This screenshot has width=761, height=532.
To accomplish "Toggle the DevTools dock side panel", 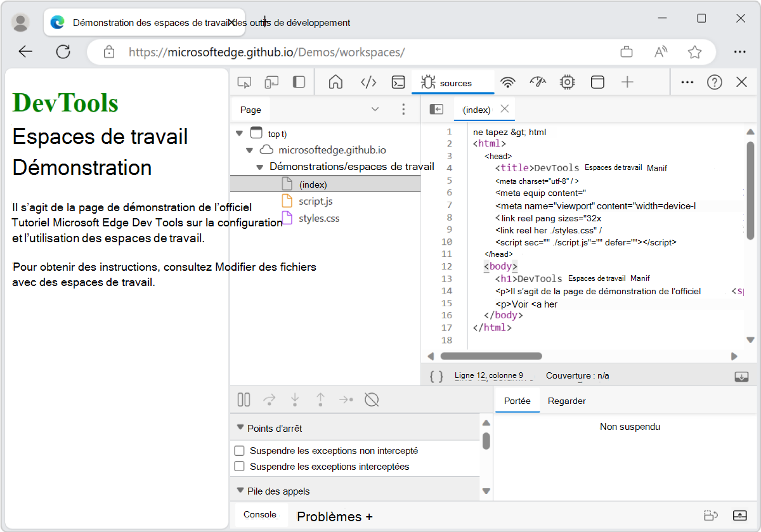I will (299, 82).
